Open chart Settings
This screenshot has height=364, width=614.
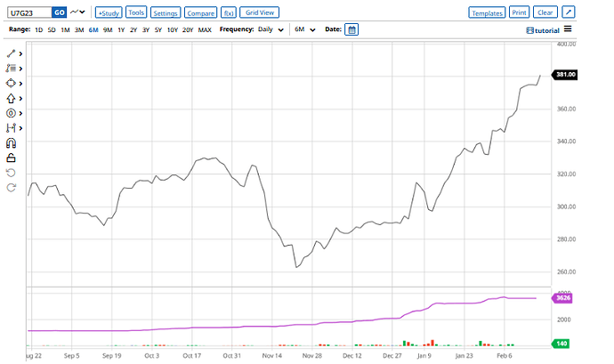pos(166,12)
